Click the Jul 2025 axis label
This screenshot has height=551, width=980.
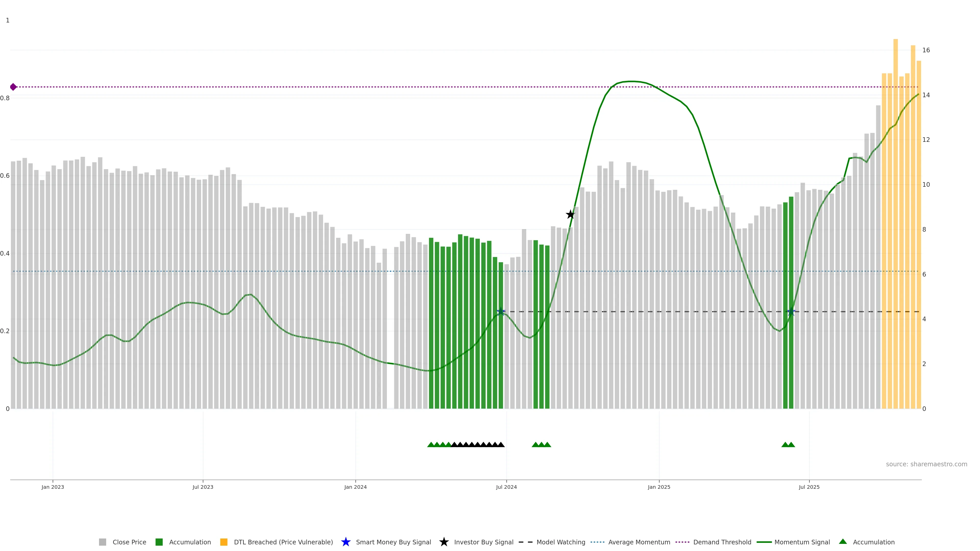pos(809,487)
